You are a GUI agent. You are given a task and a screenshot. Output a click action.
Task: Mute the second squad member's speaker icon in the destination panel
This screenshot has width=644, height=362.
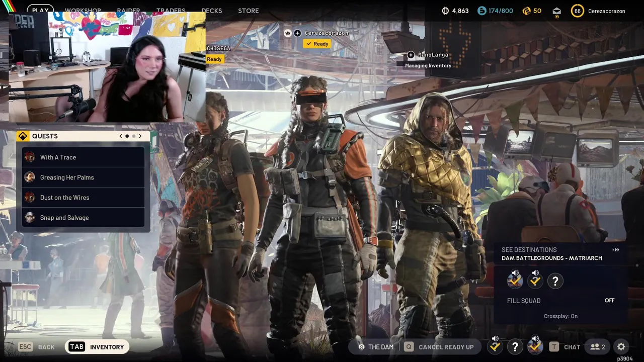pyautogui.click(x=535, y=274)
